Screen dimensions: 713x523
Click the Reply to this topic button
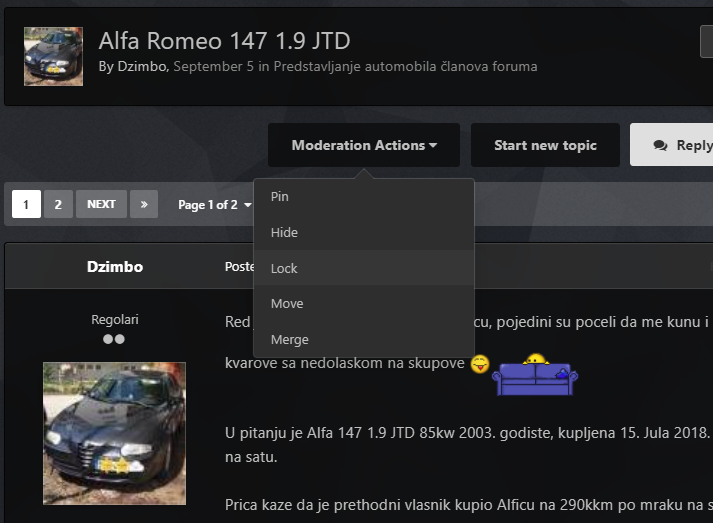point(672,145)
